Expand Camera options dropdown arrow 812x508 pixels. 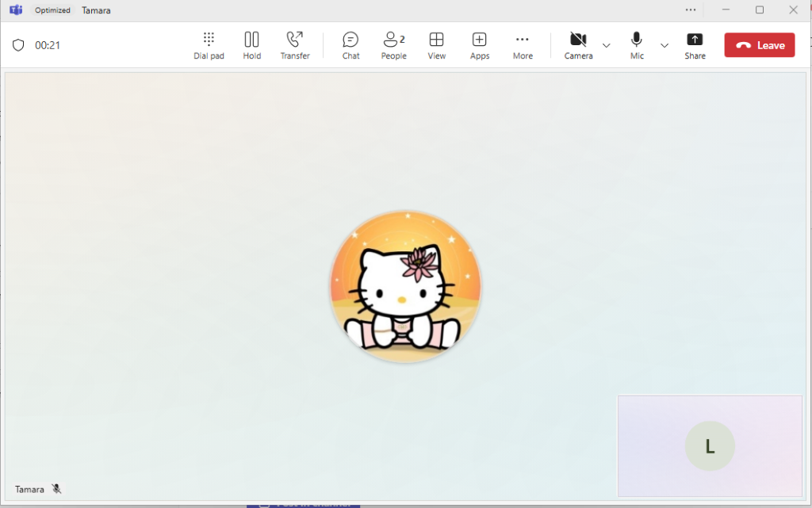(x=607, y=45)
